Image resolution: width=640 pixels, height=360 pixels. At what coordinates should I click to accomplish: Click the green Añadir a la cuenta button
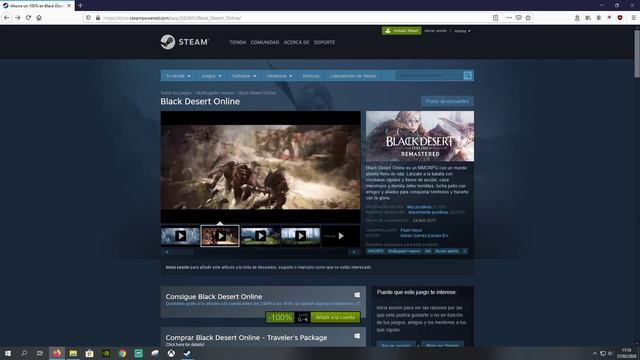click(336, 317)
